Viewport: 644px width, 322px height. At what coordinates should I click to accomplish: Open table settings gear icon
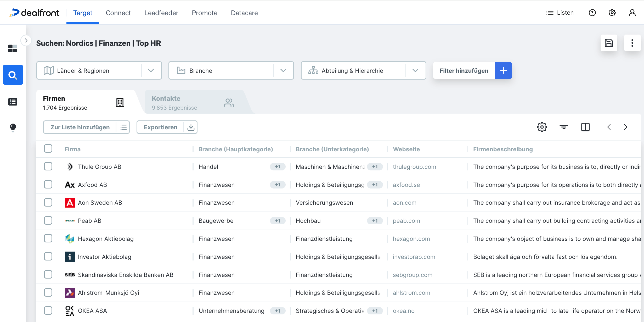coord(542,127)
